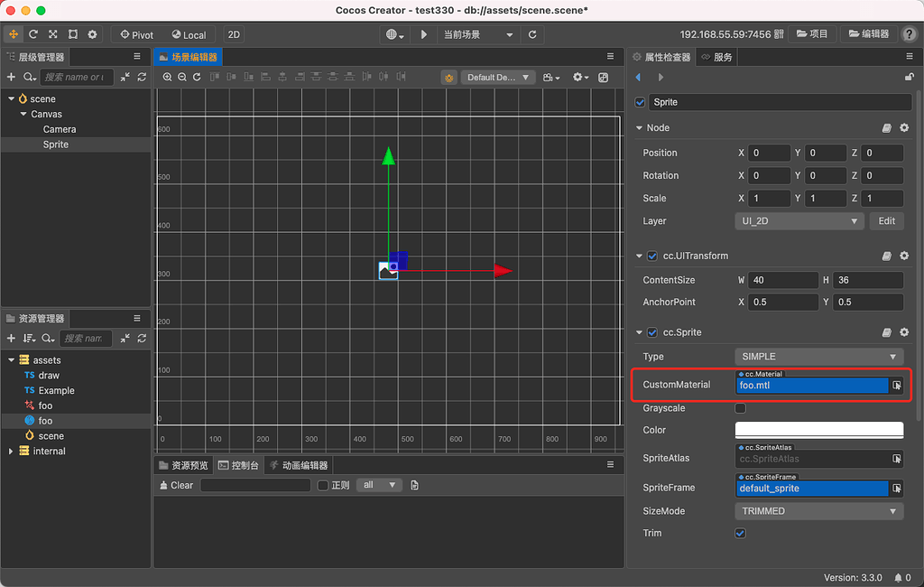The image size is (924, 587).
Task: Select the Rotate tool in the top toolbar
Action: tap(33, 34)
